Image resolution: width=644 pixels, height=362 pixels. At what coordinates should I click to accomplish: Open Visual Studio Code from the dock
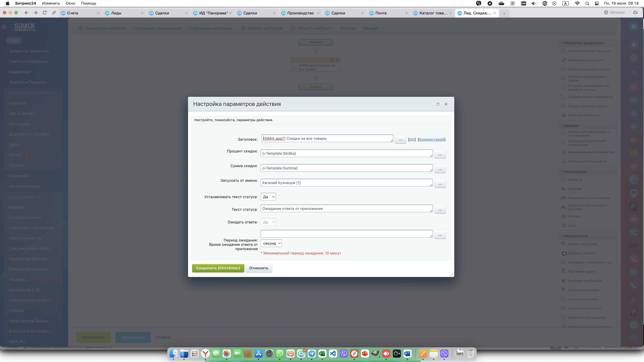[333, 354]
